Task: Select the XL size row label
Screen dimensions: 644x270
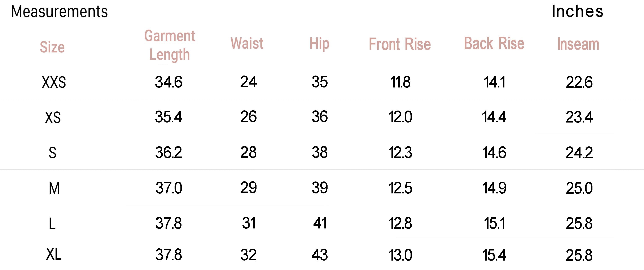Action: coord(53,254)
